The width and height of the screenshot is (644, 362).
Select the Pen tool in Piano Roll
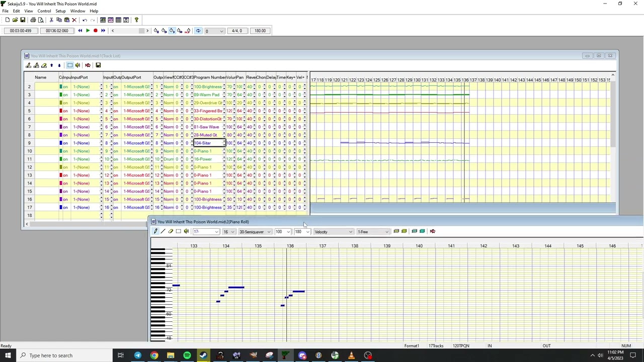155,231
